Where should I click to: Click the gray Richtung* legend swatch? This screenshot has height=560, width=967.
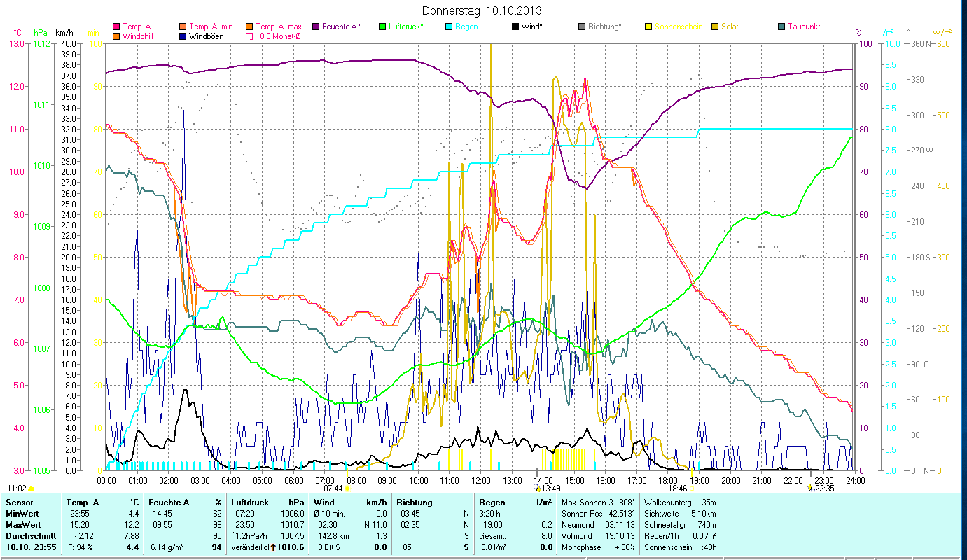[583, 27]
